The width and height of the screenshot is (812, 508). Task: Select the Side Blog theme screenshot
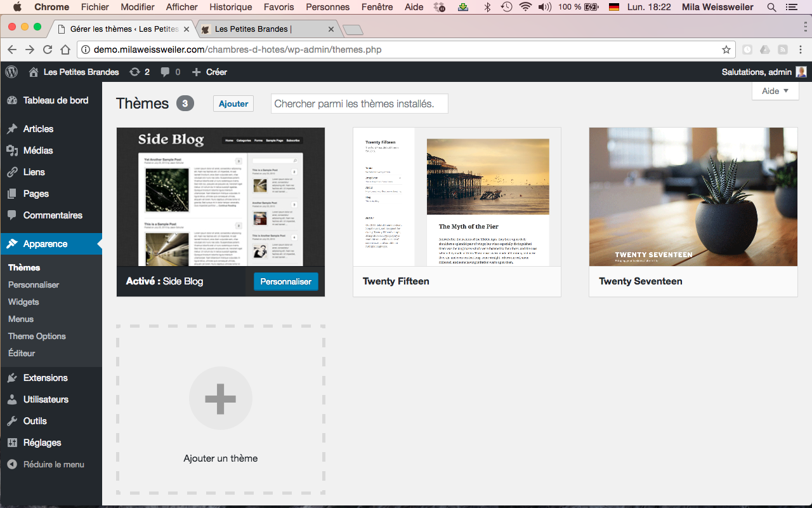tap(221, 197)
